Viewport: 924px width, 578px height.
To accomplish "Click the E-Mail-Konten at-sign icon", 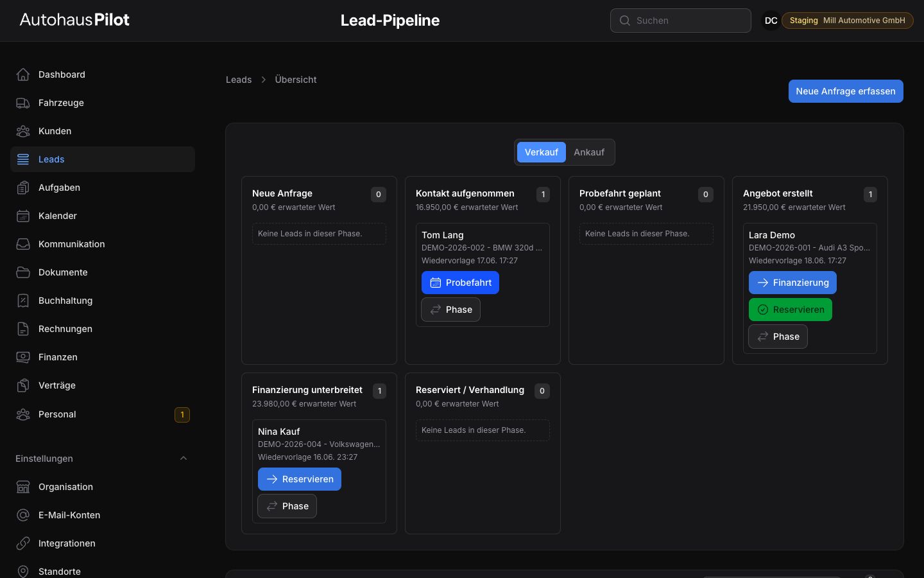I will (23, 515).
